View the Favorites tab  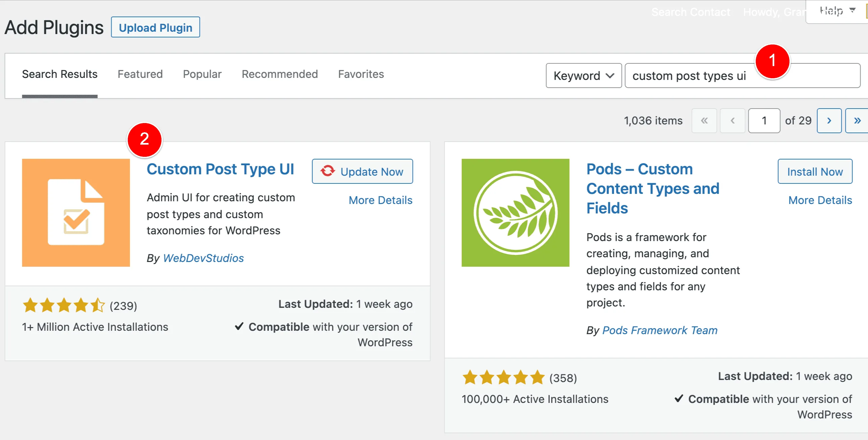pyautogui.click(x=361, y=74)
